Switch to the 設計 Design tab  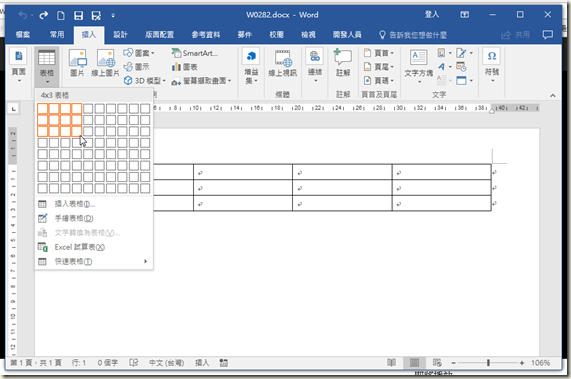tap(121, 35)
